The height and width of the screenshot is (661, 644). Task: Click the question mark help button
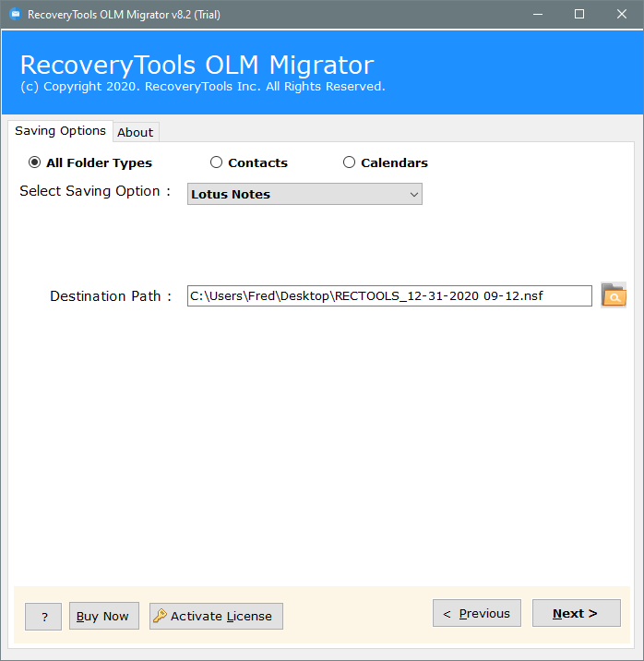click(43, 617)
